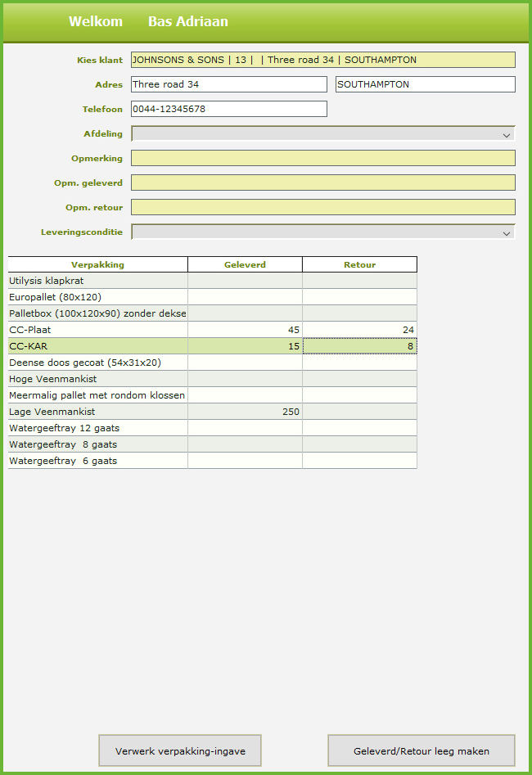This screenshot has width=532, height=775.
Task: Click the Kies klant field
Action: point(322,60)
